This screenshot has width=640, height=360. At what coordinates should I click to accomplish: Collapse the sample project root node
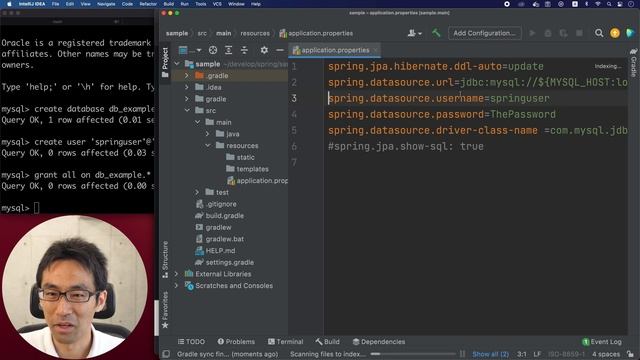coord(177,64)
